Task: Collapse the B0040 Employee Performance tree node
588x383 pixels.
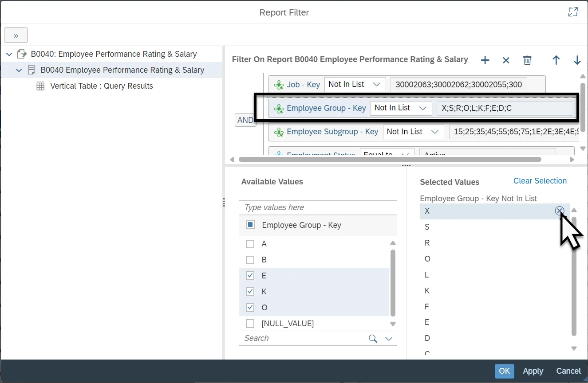Action: pyautogui.click(x=19, y=70)
